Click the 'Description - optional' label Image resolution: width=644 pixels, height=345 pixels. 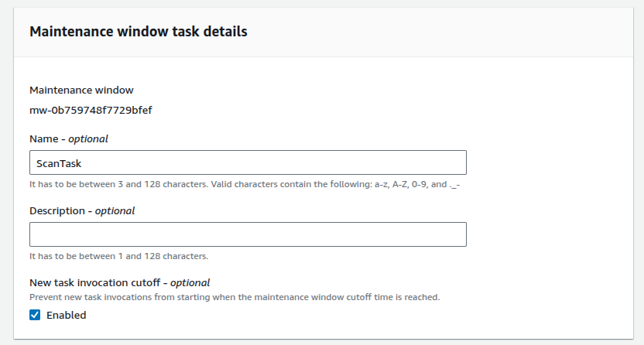(x=82, y=211)
